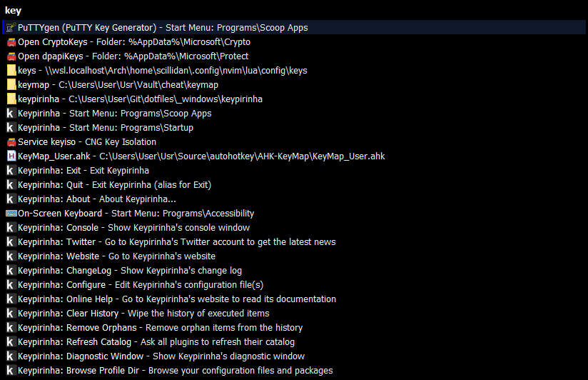Click the icon for Keypirinha: Quit
This screenshot has width=588, height=380.
11,184
